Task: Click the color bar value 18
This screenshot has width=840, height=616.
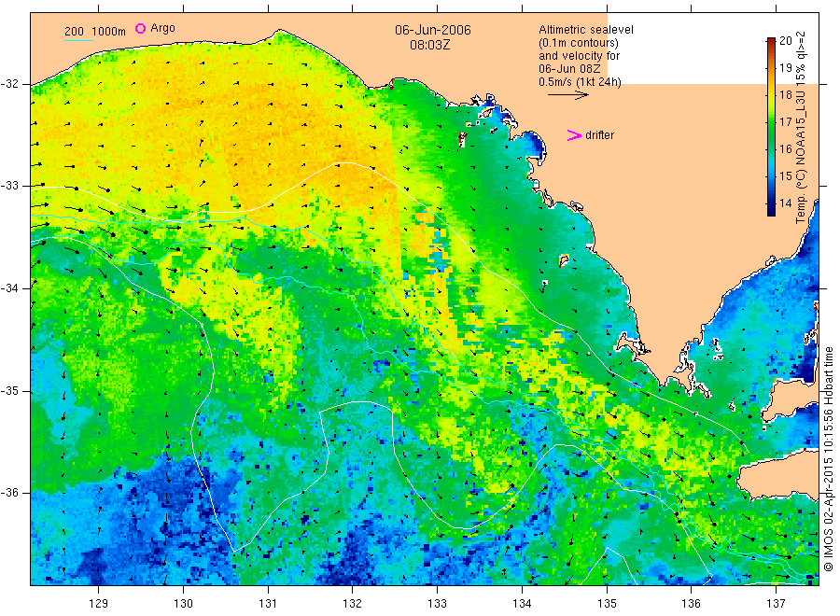Action: tap(785, 95)
